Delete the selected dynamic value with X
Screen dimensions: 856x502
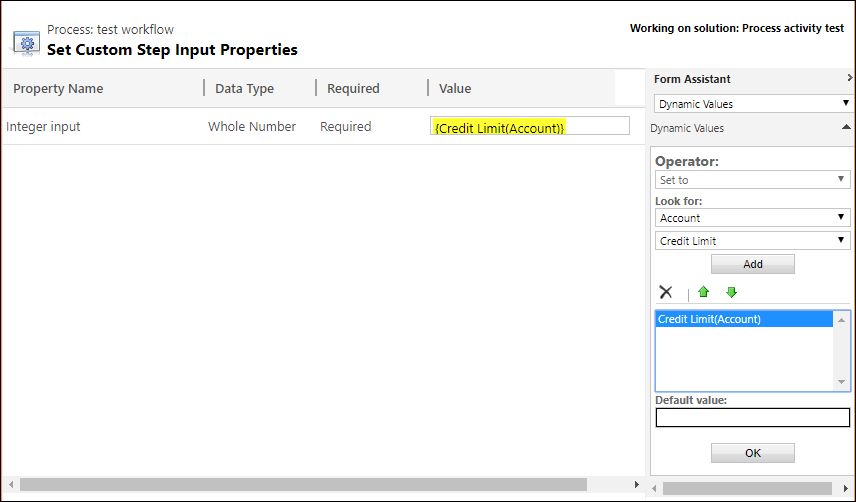(666, 292)
